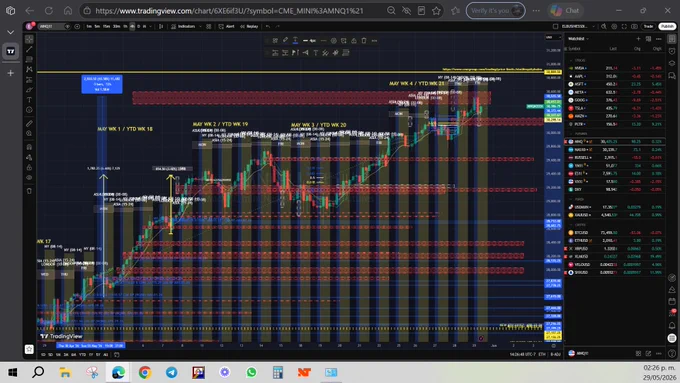Viewport: 680px width, 383px height.
Task: Open the timeframe interval dropdown arrow
Action: 150,26
